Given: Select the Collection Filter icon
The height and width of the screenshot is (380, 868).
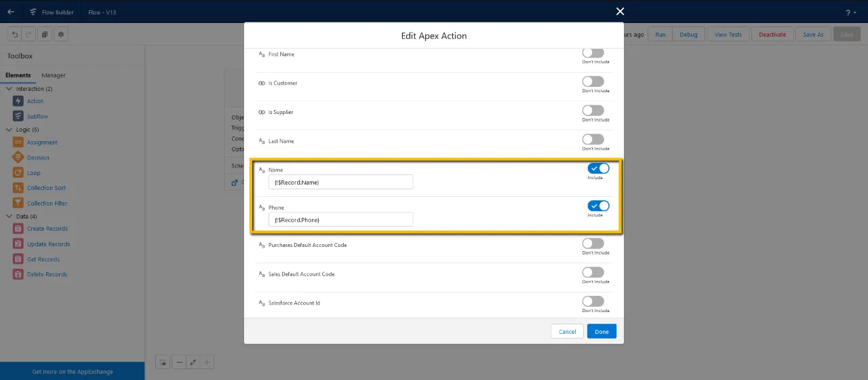Looking at the screenshot, I should click(18, 203).
